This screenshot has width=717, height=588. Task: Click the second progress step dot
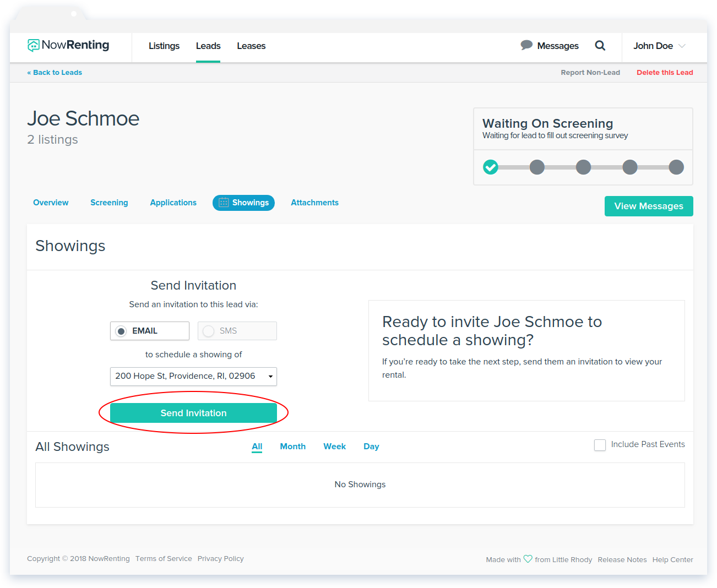coord(537,167)
